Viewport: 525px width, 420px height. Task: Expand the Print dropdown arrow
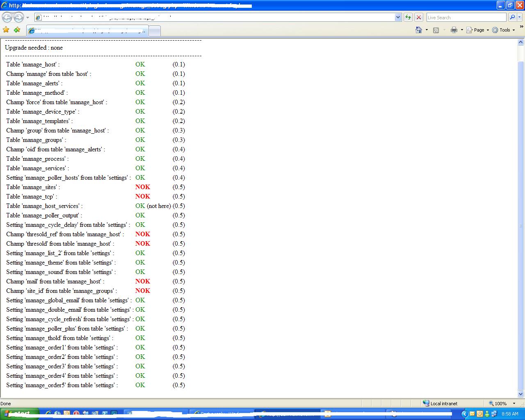coord(462,30)
